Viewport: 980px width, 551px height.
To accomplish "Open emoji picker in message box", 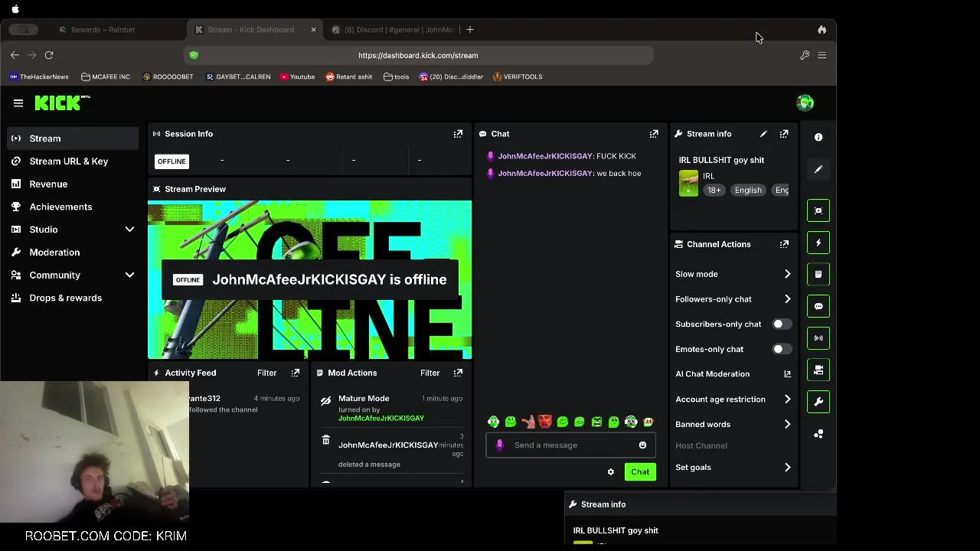I will point(642,445).
